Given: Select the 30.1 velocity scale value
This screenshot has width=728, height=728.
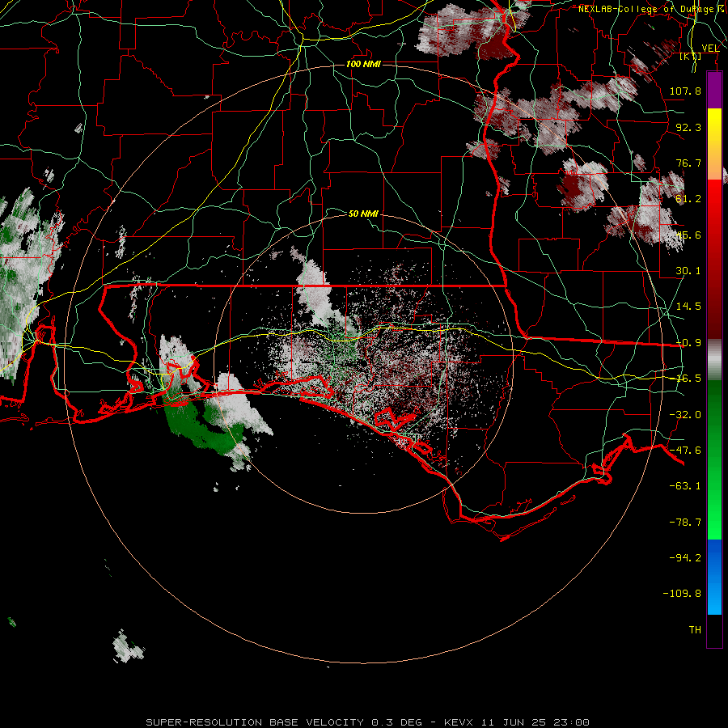Looking at the screenshot, I should point(688,271).
